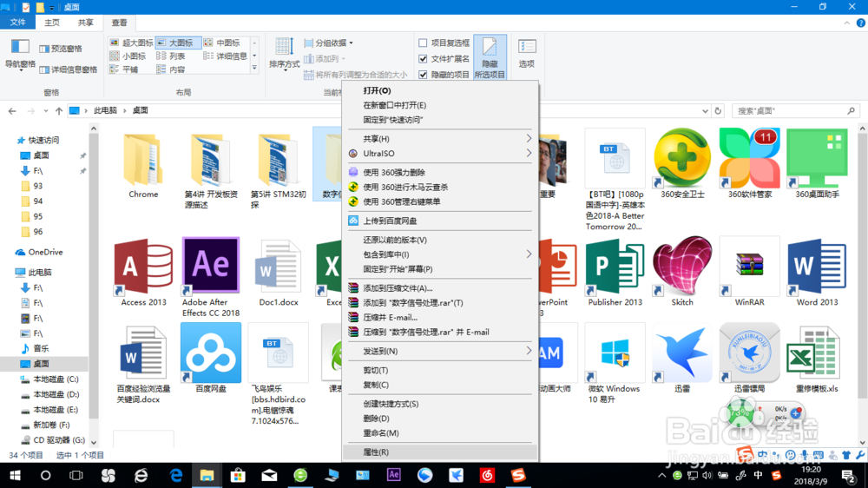Select the 重修模板.xls file icon
Viewport: 868px width, 488px height.
pyautogui.click(x=812, y=353)
